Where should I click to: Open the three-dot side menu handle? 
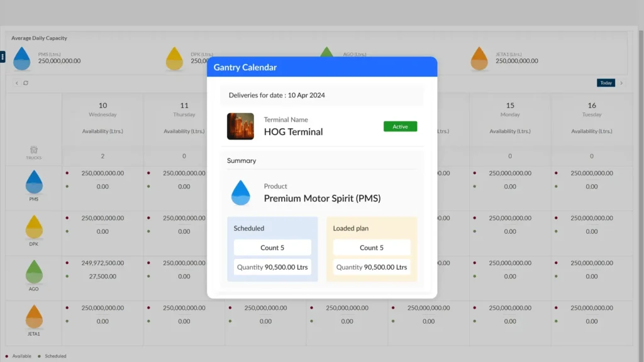(3, 57)
